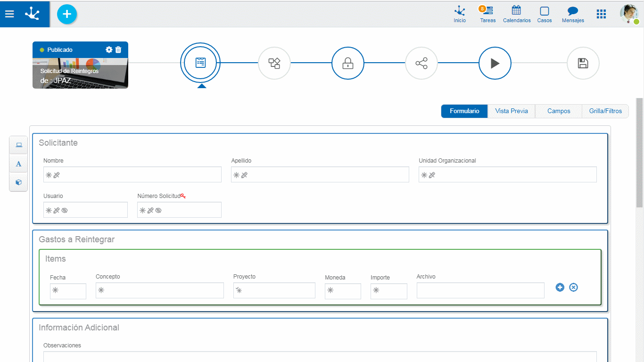
Task: Open Casos from top bar
Action: pos(545,15)
